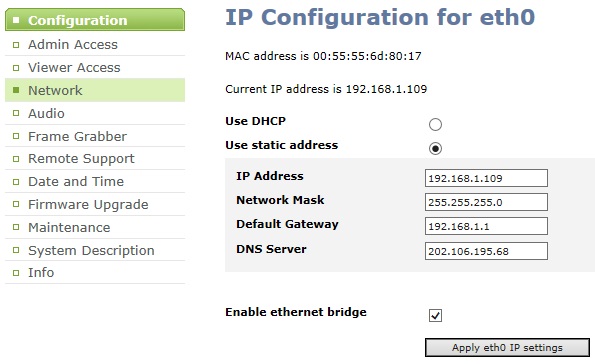The image size is (595, 364).
Task: Click the Configuration header in sidebar
Action: (95, 20)
